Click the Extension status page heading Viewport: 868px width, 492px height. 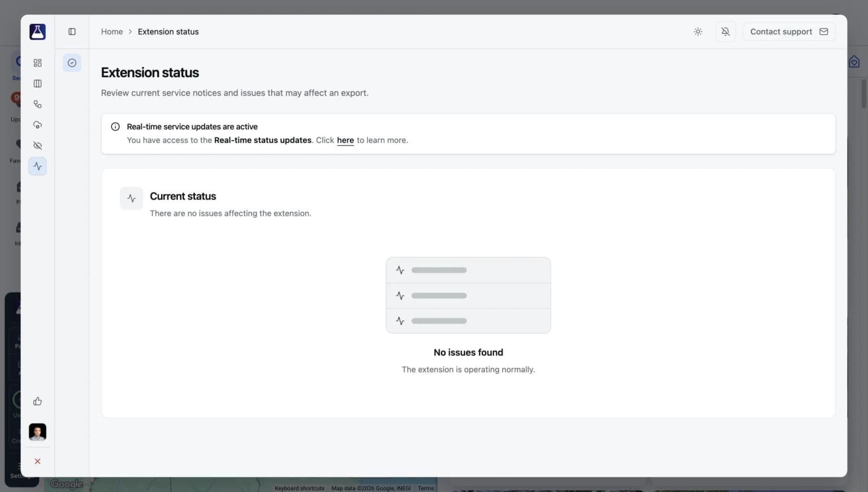[x=150, y=72]
